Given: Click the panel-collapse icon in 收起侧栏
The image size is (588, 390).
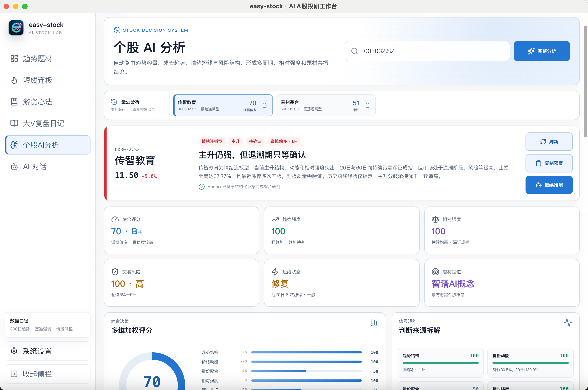Looking at the screenshot, I should tap(14, 374).
